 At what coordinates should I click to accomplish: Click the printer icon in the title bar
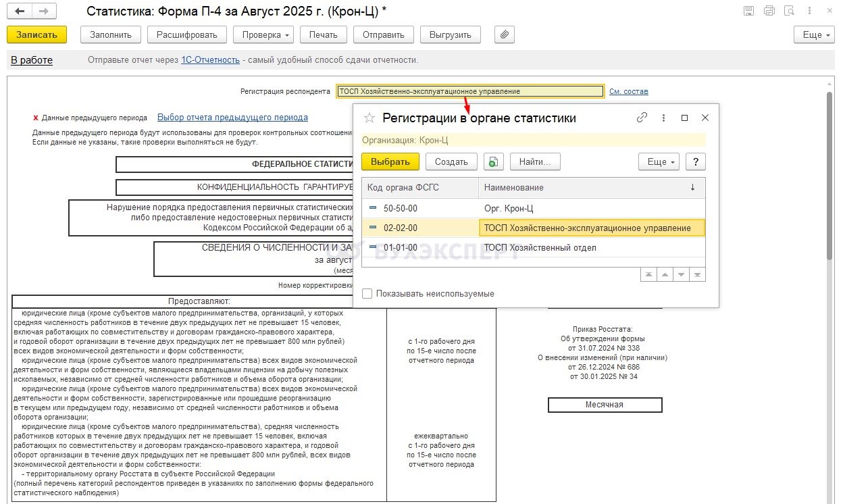point(769,11)
